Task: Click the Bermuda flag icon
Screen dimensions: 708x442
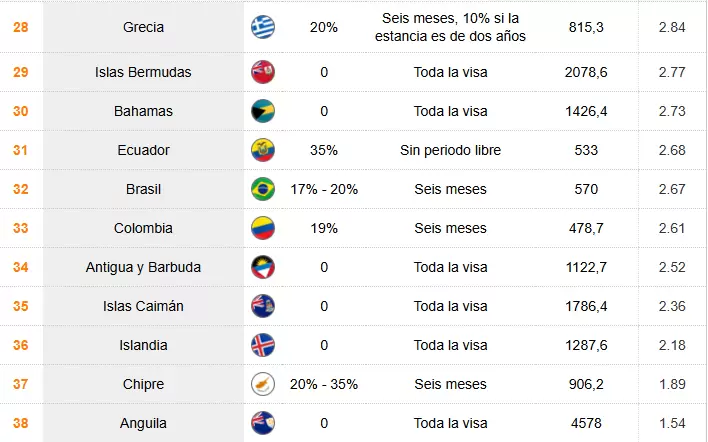Action: (263, 72)
